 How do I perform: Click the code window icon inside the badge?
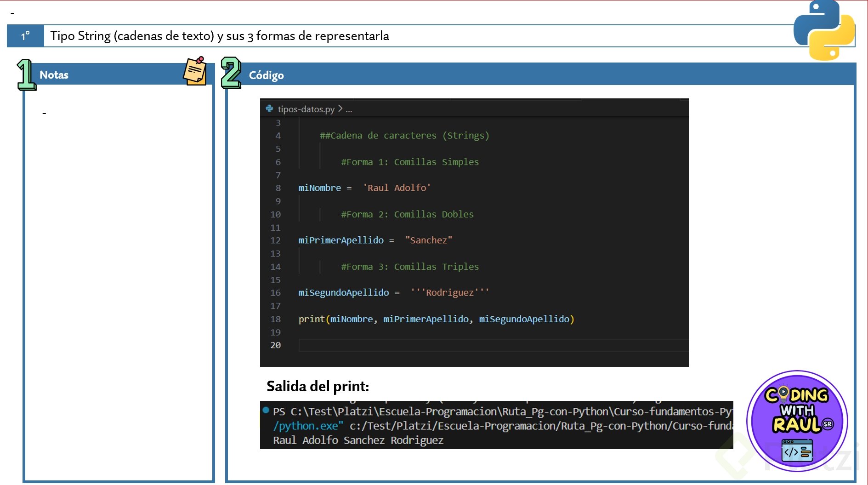pos(797,451)
